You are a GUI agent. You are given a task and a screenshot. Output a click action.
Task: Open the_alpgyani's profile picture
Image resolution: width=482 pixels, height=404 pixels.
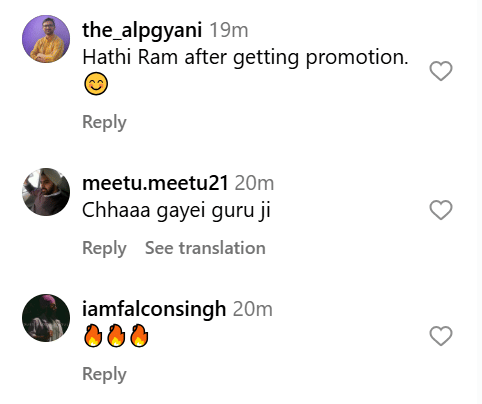(46, 39)
